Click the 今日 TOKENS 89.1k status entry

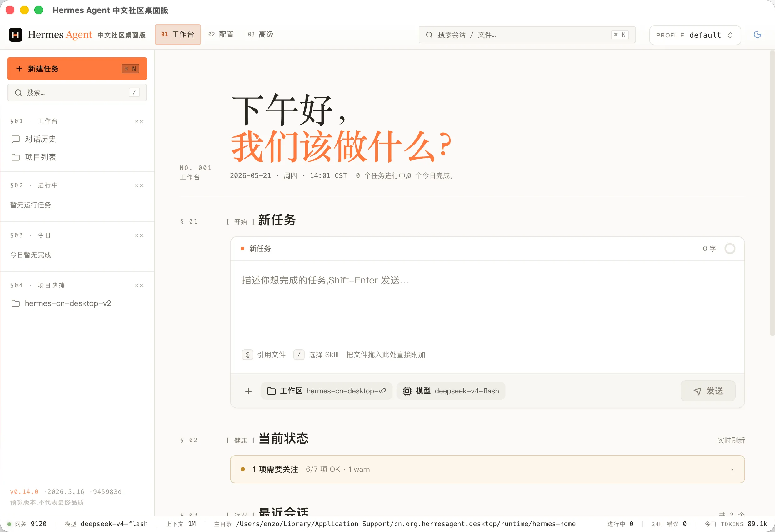point(736,524)
